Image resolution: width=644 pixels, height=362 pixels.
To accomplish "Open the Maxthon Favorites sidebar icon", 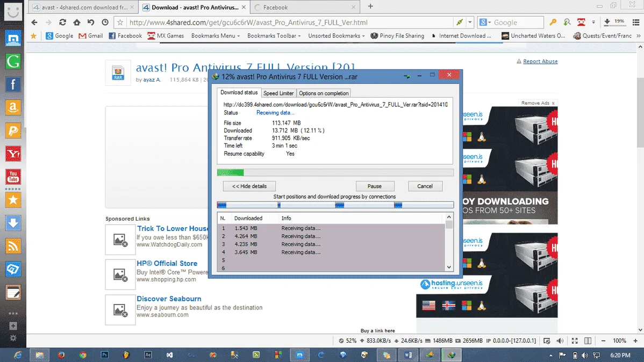I will coord(13,39).
